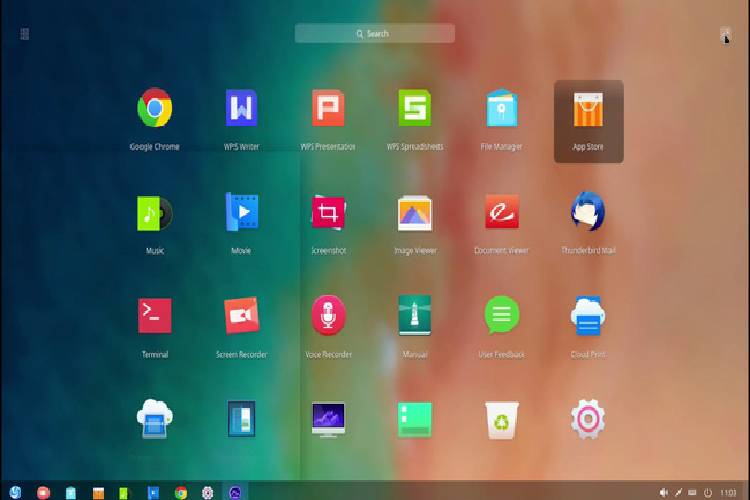
Task: Open the red recorder icon in dock
Action: click(43, 492)
